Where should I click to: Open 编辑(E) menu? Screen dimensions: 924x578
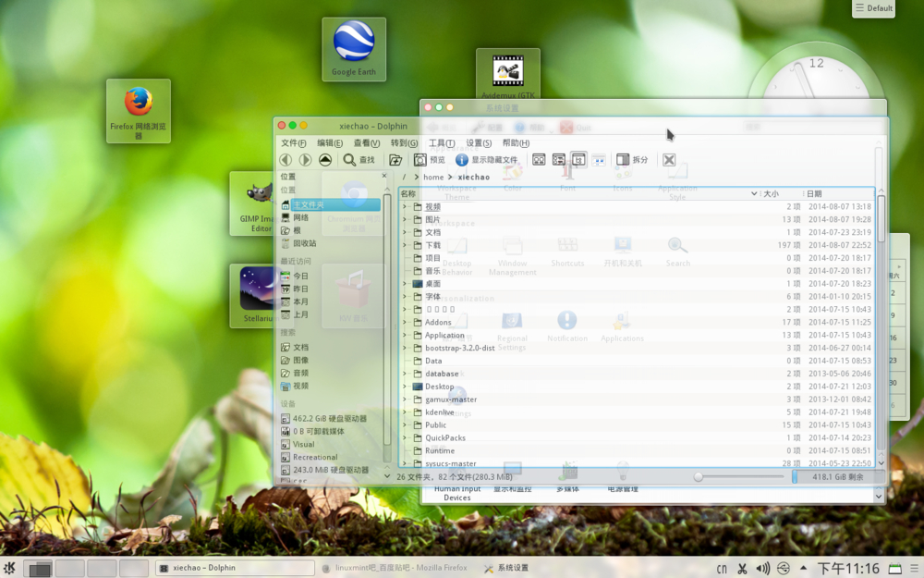click(330, 142)
